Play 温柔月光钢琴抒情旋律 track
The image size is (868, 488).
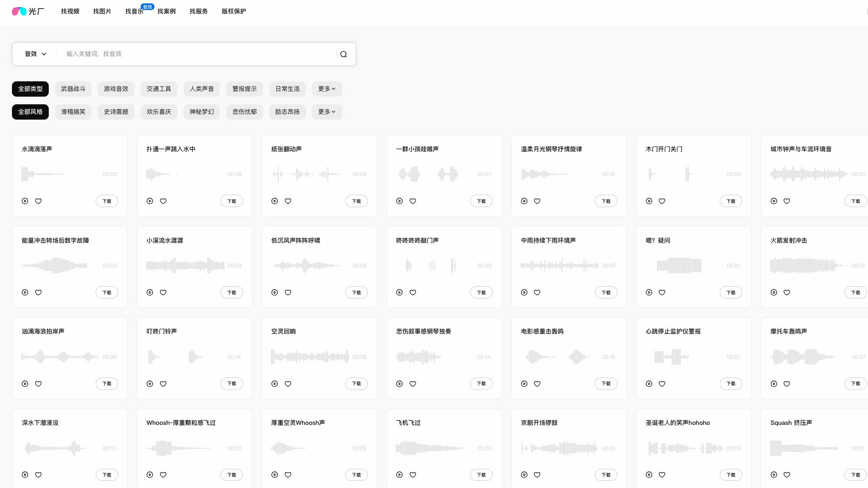(524, 201)
